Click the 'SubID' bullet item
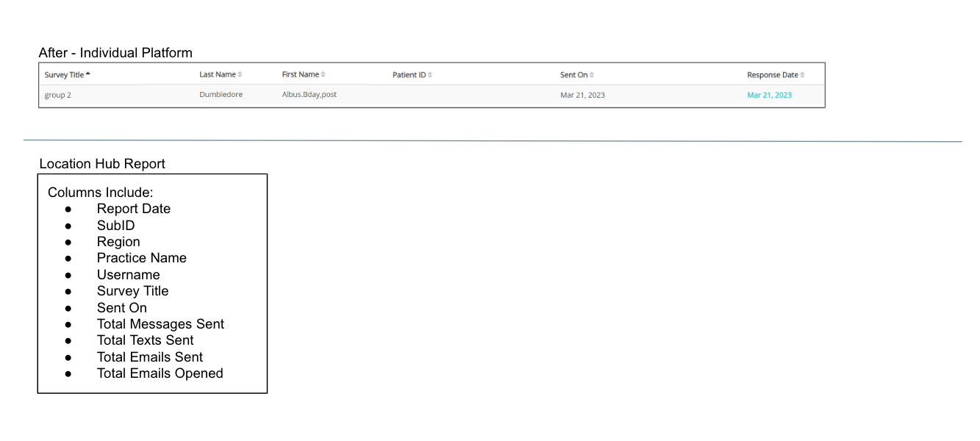Viewport: 980px width, 441px height. pyautogui.click(x=116, y=226)
